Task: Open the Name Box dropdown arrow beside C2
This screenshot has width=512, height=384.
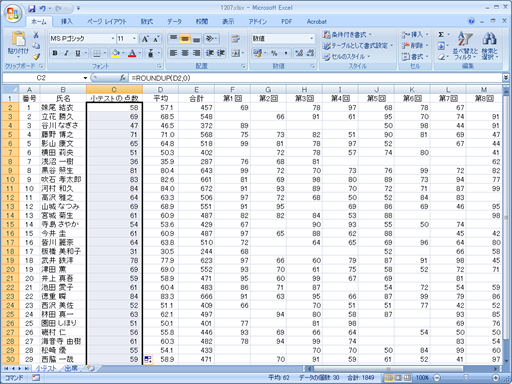Action: (85, 78)
